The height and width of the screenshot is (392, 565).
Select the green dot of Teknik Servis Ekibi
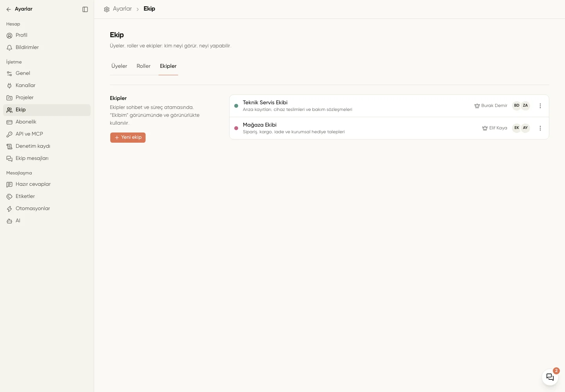point(236,106)
